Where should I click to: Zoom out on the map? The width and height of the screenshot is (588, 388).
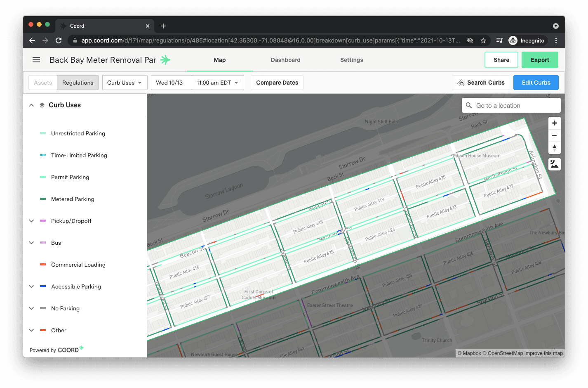tap(555, 135)
